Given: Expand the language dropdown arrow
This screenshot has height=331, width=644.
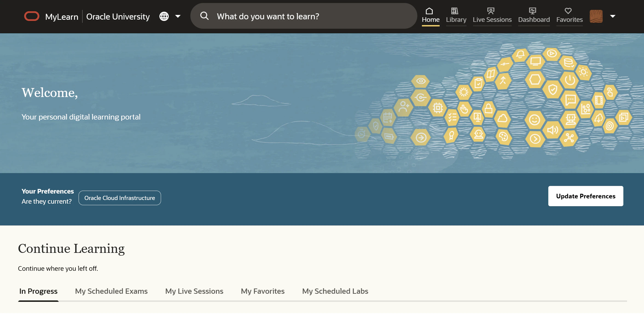Looking at the screenshot, I should tap(178, 17).
